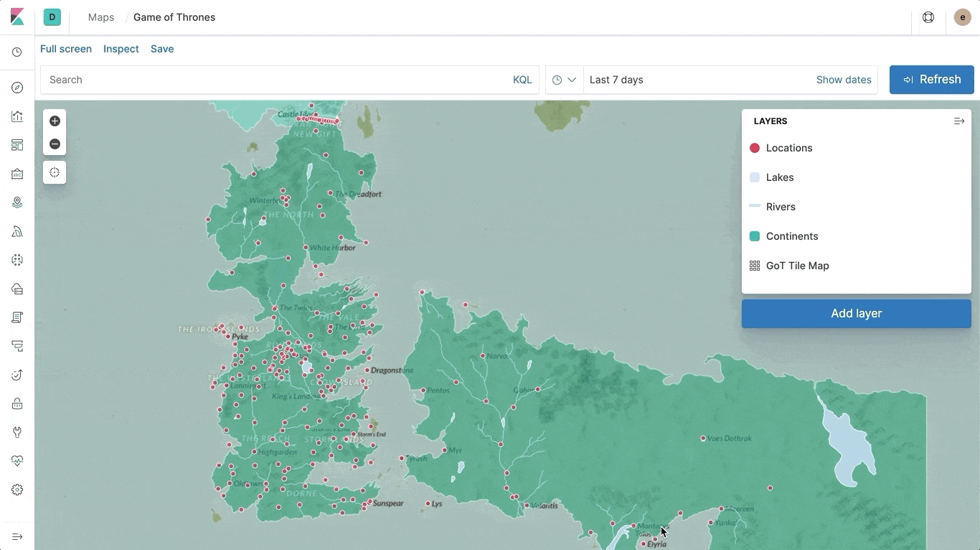
Task: Open Logs icon in sidebar
Action: 17,317
